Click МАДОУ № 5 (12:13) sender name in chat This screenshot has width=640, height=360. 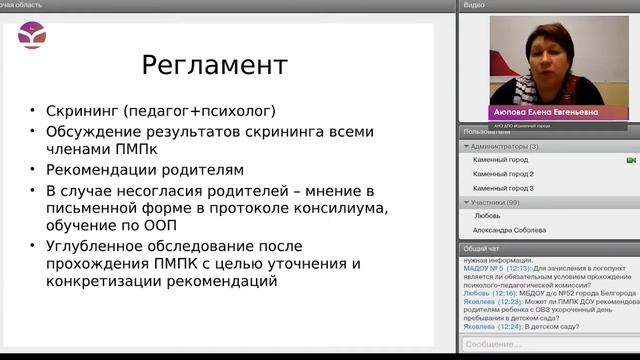[497, 269]
